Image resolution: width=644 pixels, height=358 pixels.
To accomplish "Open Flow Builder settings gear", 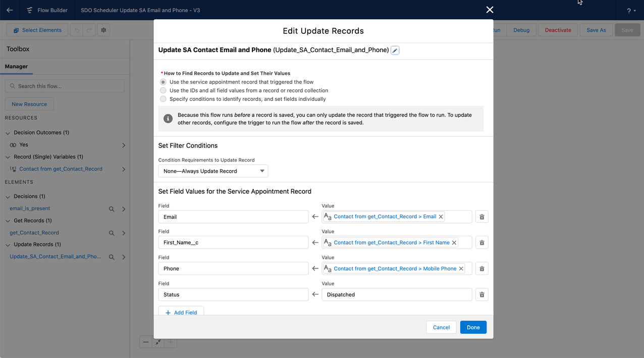I will point(103,30).
